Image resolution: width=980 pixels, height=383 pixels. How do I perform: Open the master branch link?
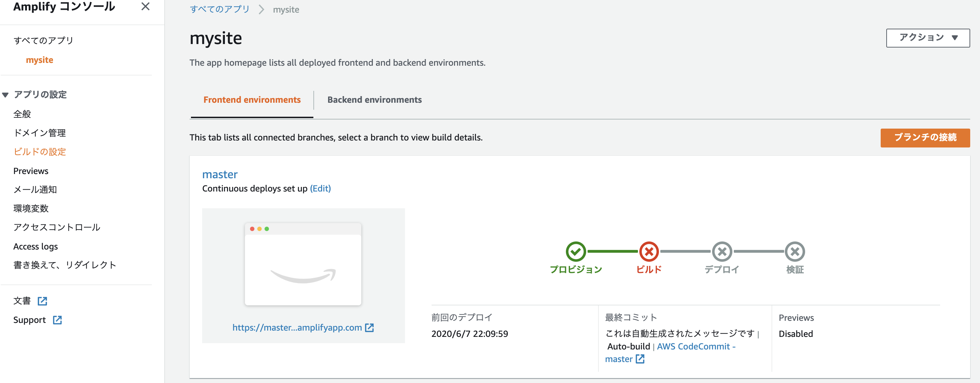[220, 174]
